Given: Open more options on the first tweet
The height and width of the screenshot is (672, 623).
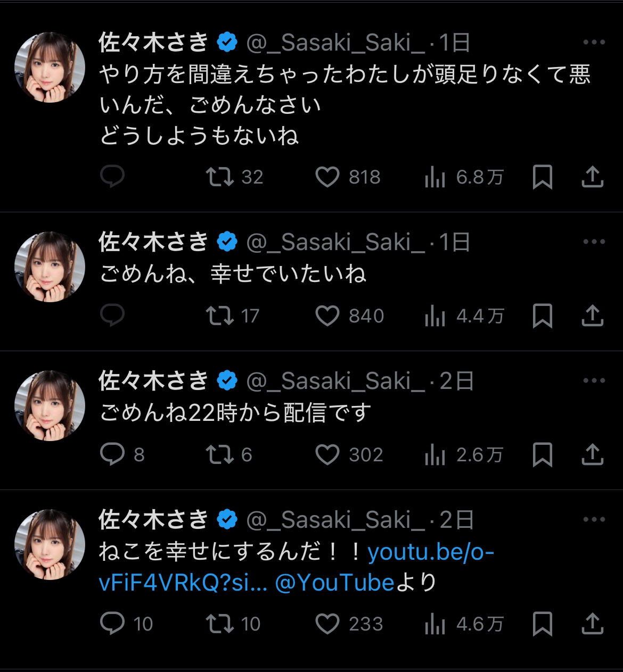Looking at the screenshot, I should [594, 43].
